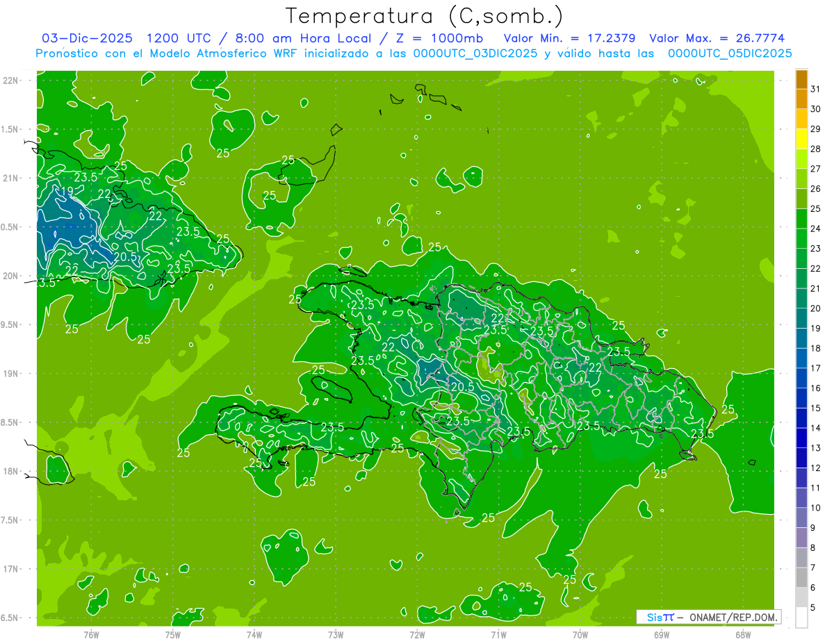Click the legend swatch between 19 and 20
Screen dimensions: 834x644
click(801, 318)
